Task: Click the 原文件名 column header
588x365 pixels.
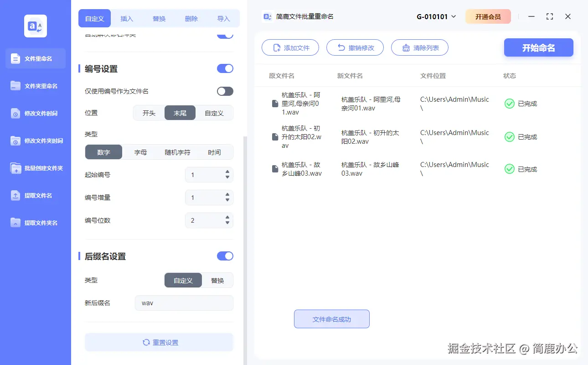Action: coord(282,76)
